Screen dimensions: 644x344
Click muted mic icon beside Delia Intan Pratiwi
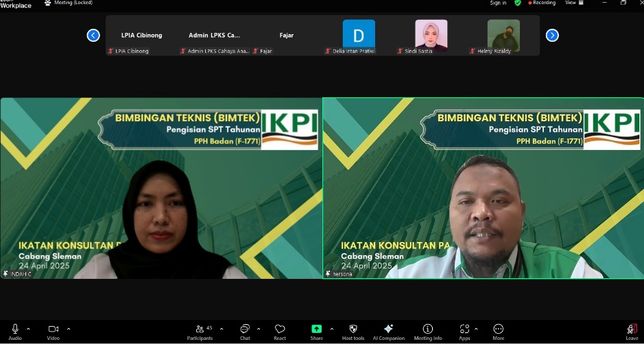click(328, 51)
